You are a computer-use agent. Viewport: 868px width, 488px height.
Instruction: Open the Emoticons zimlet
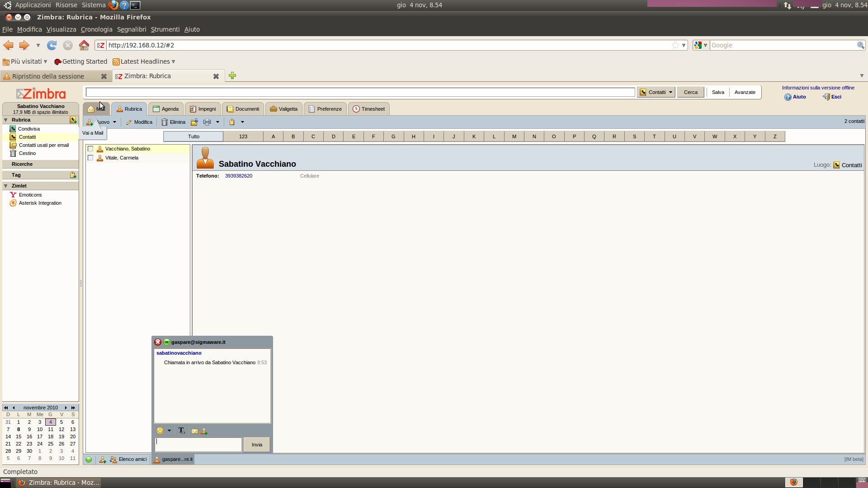click(30, 195)
